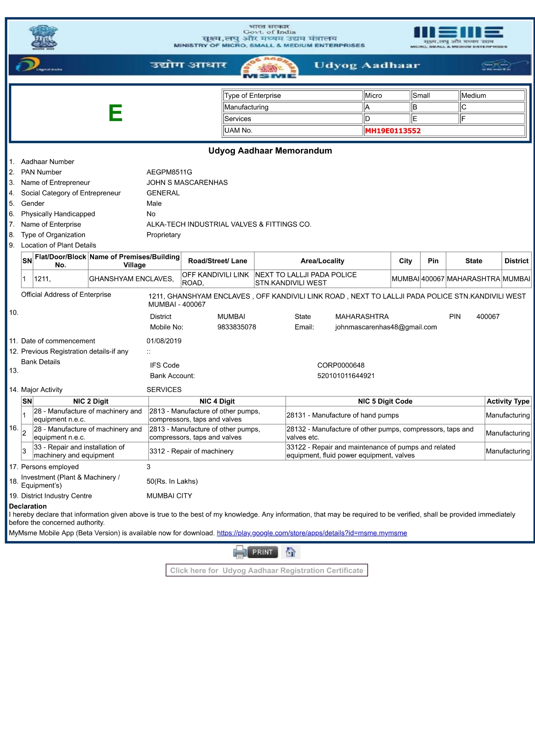
Task: Click the Type of Enterprise table cell
Action: (x=293, y=96)
